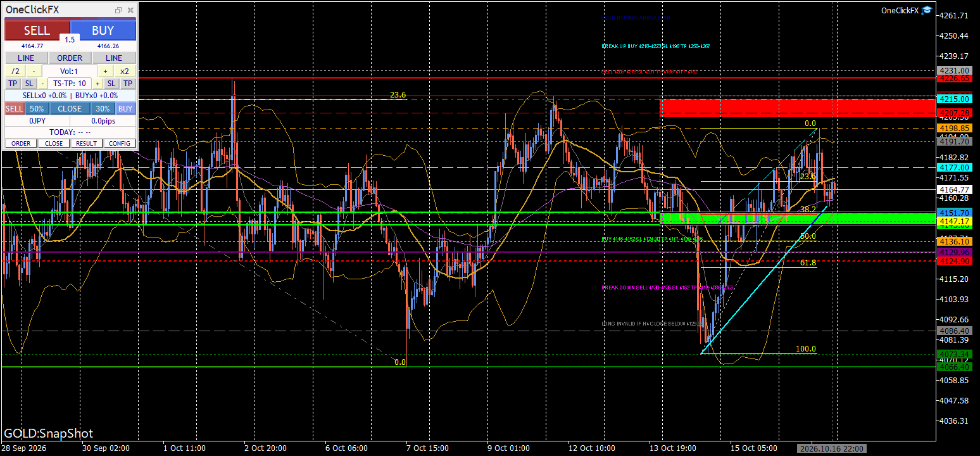Double the volume with the x2 button
Image resolution: width=980 pixels, height=456 pixels.
125,72
